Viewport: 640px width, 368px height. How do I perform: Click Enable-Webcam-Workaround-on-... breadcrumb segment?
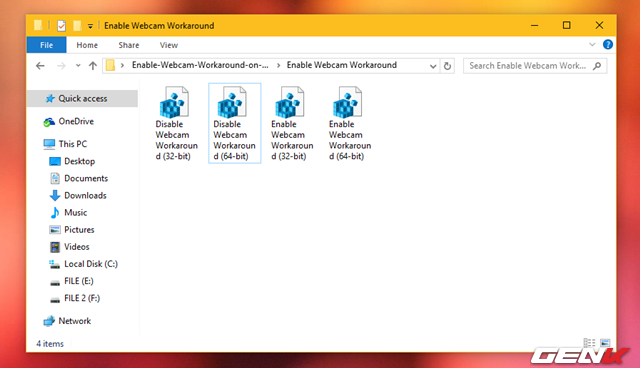click(x=200, y=65)
